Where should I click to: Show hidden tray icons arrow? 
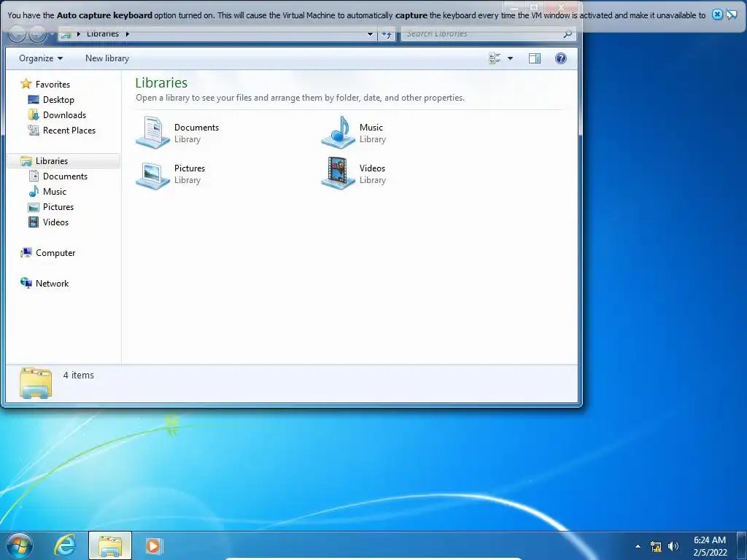638,546
